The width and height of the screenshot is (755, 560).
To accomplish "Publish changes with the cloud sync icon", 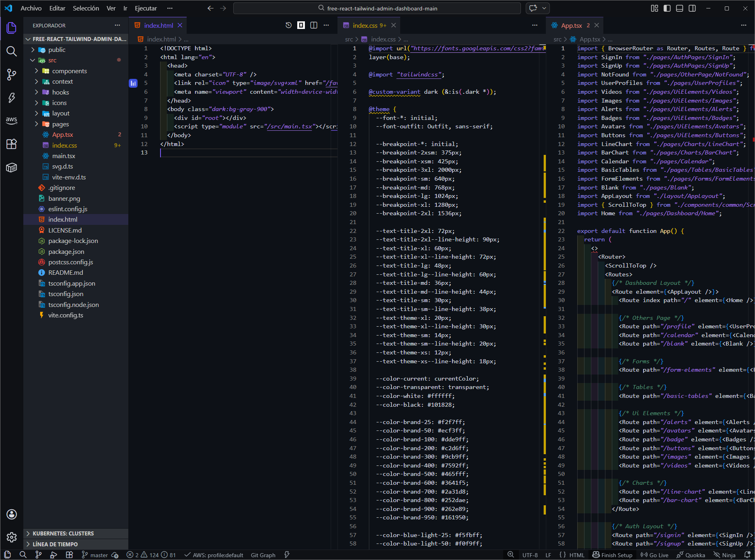I will coord(115,555).
